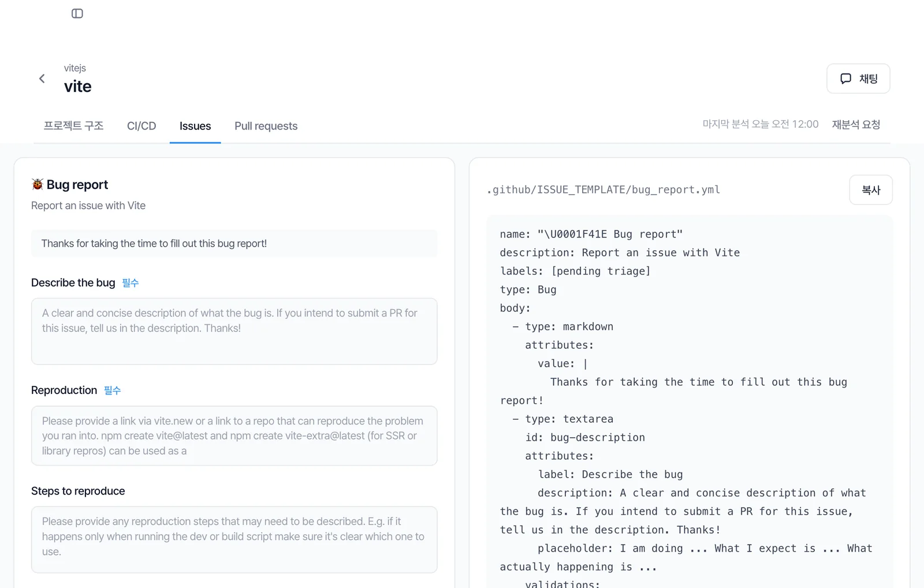
Task: Click the 필수 badge beside Describe the bug
Action: point(131,282)
